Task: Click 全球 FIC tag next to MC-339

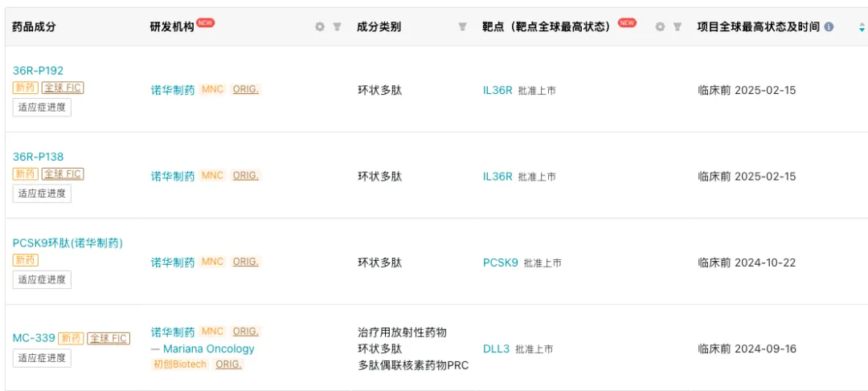Action: tap(108, 338)
